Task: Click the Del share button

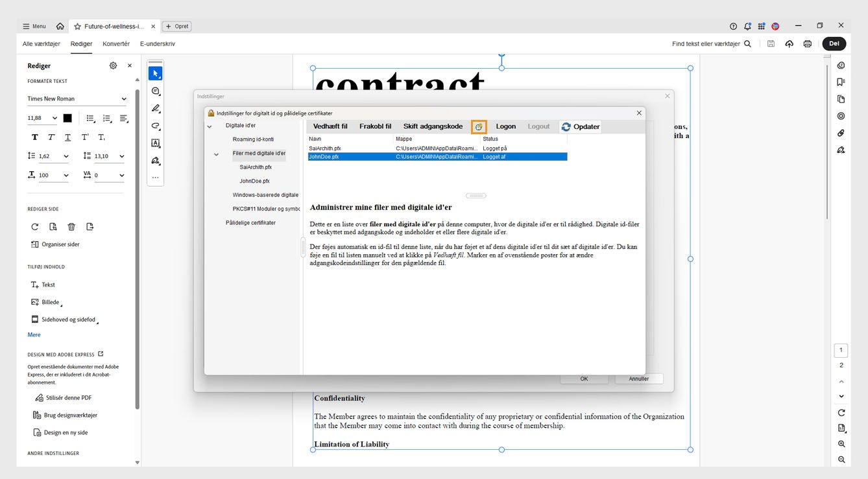Action: pos(834,44)
